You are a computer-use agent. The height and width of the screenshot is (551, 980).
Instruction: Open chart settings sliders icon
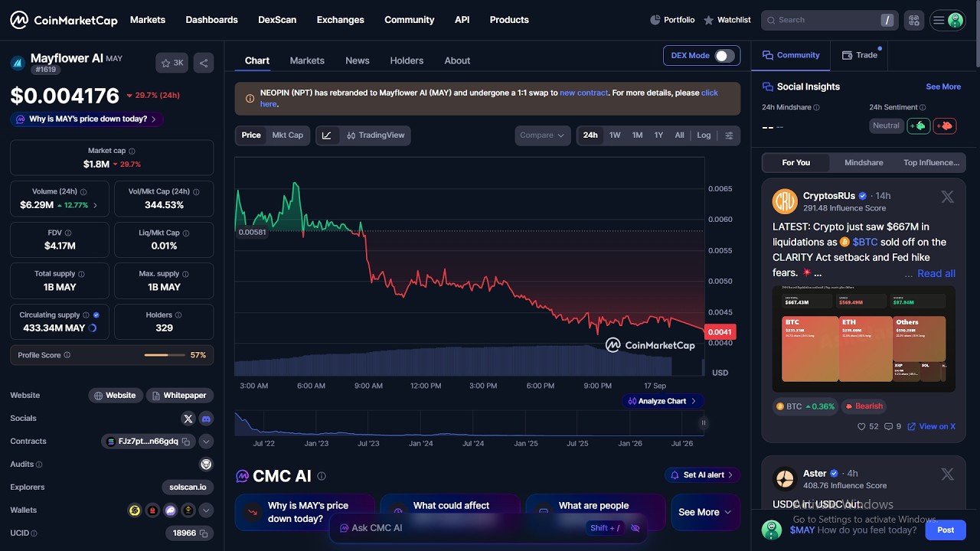coord(729,135)
